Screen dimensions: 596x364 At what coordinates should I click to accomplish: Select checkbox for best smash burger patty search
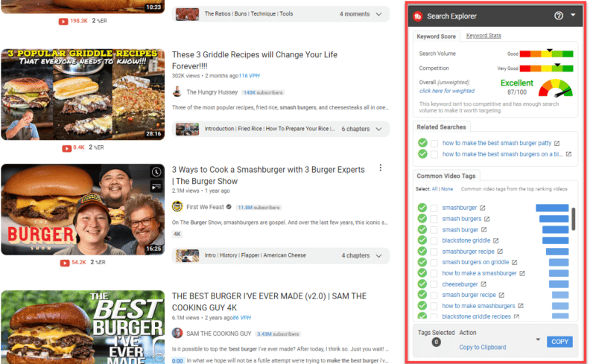434,143
